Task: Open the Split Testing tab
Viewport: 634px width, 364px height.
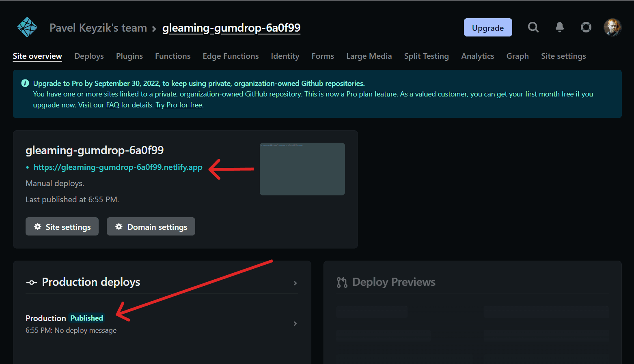Action: pyautogui.click(x=427, y=56)
